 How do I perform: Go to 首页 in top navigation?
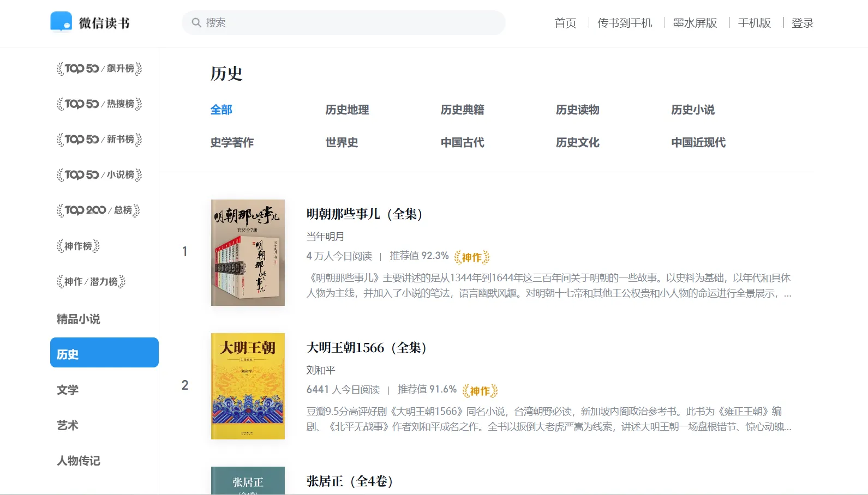point(565,23)
